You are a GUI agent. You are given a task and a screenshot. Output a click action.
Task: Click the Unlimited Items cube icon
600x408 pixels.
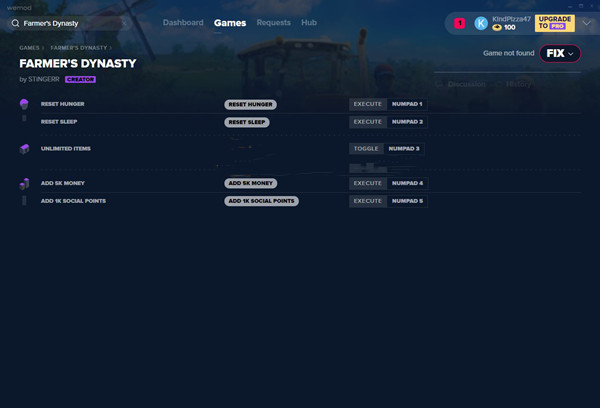(24, 149)
